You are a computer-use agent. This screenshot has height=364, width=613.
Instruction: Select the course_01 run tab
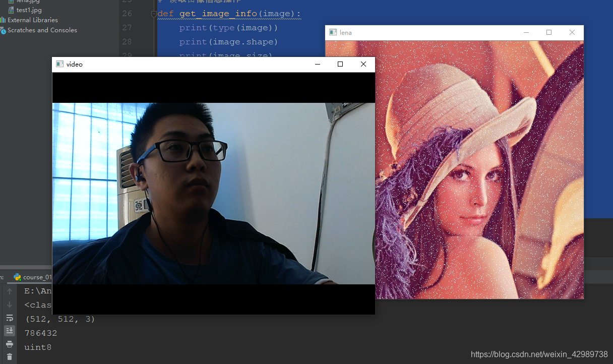33,277
